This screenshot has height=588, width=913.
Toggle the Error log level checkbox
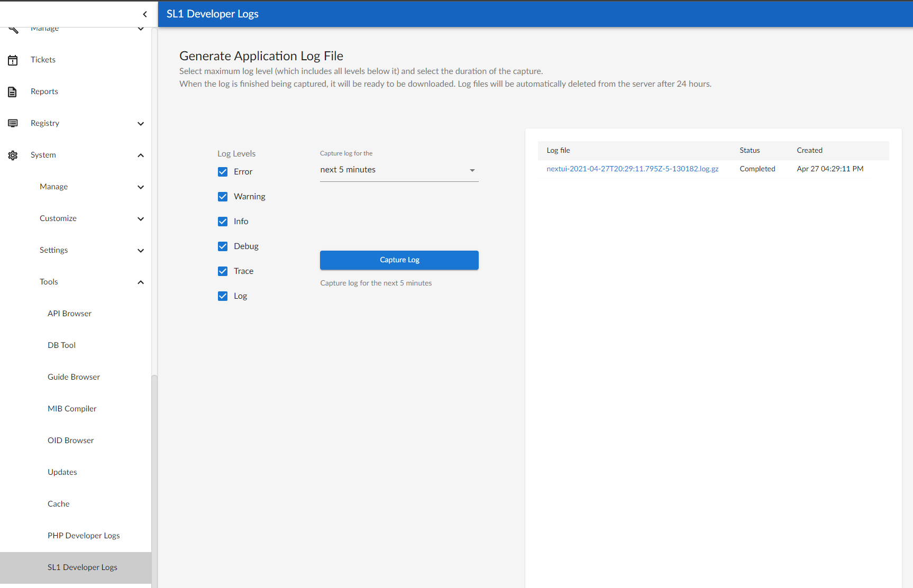pyautogui.click(x=223, y=172)
